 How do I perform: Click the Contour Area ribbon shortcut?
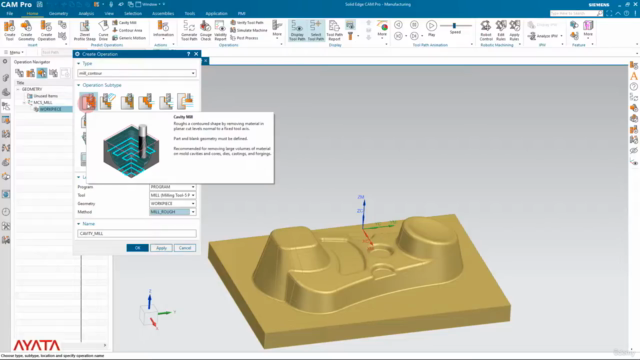[127, 30]
